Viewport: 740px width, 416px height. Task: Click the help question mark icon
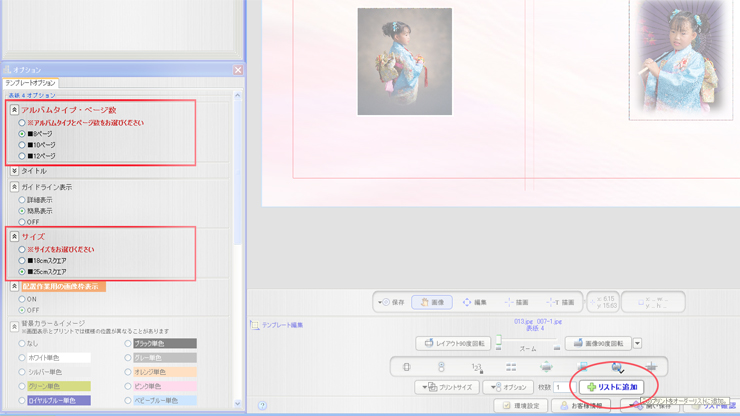(262, 406)
